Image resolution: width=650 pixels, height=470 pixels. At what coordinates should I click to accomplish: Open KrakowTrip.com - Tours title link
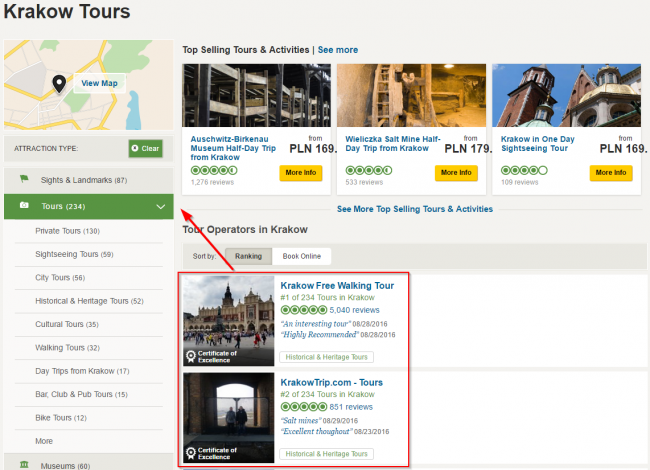332,382
